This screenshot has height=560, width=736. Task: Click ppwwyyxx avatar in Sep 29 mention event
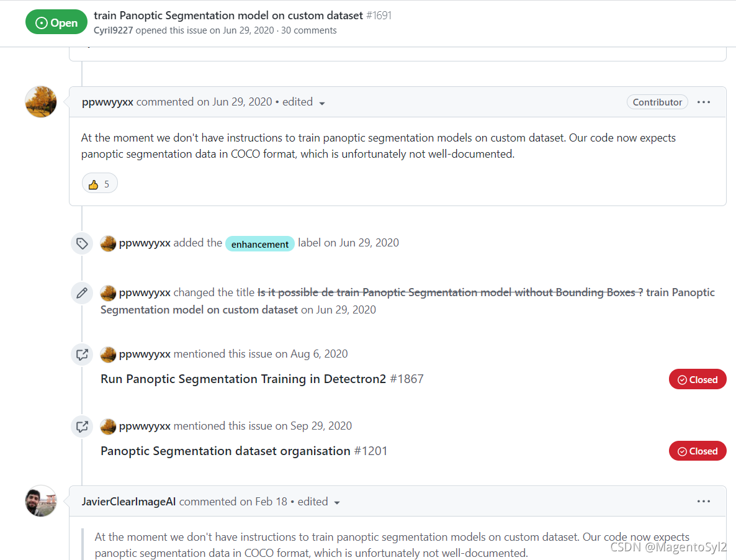click(108, 427)
